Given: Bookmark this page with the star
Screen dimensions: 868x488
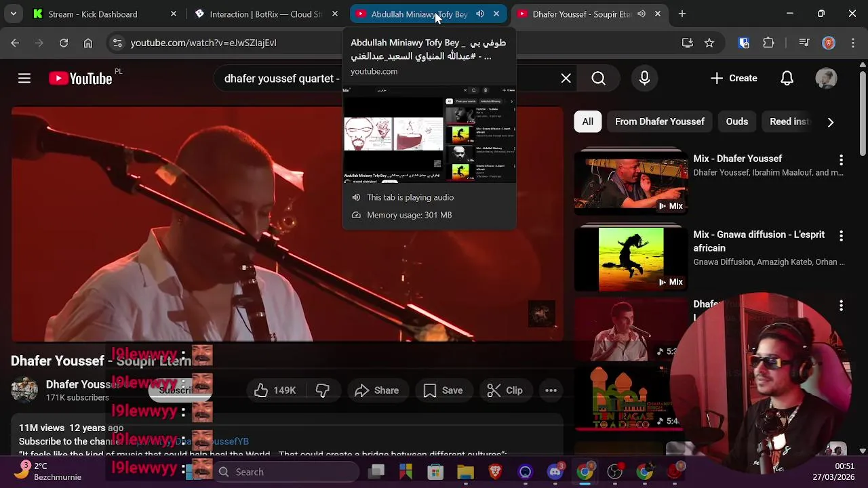Looking at the screenshot, I should (709, 43).
